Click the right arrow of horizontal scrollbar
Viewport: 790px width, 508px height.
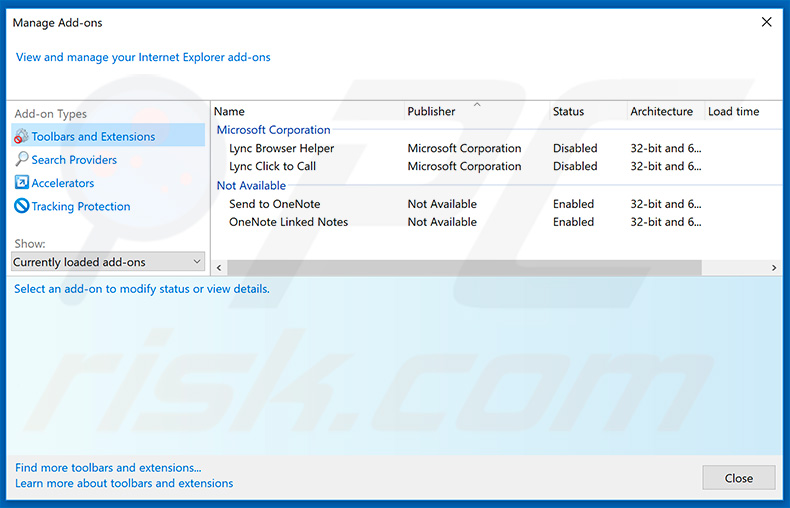tap(774, 268)
